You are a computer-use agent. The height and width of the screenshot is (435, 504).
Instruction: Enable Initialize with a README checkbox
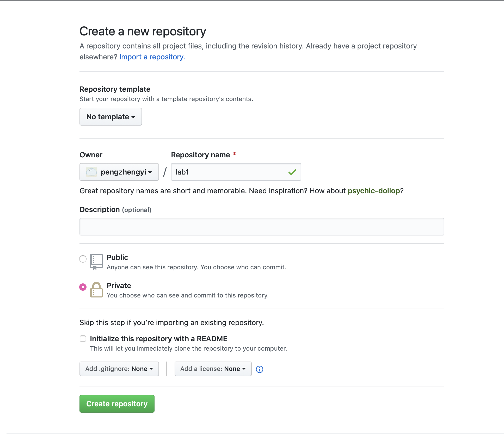click(83, 339)
